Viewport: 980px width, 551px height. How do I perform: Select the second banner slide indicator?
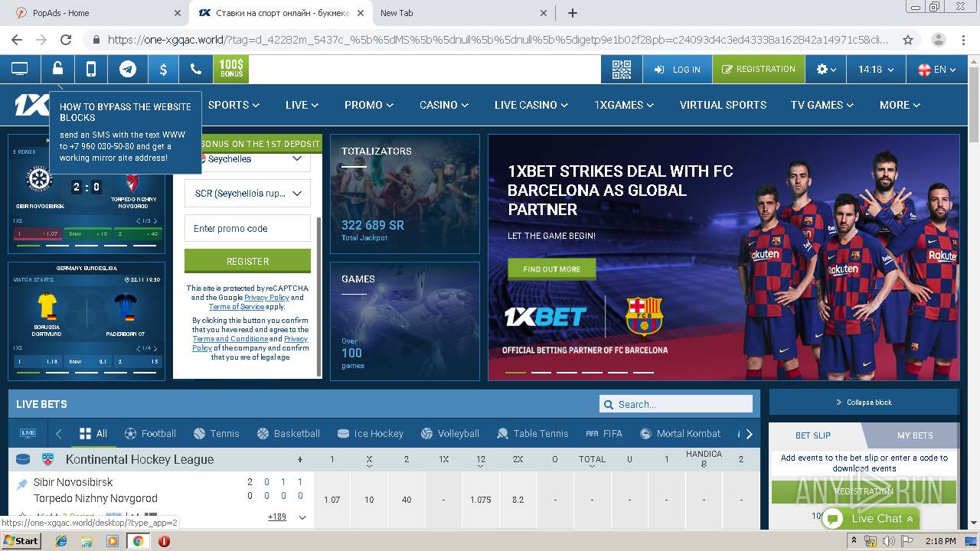click(541, 372)
